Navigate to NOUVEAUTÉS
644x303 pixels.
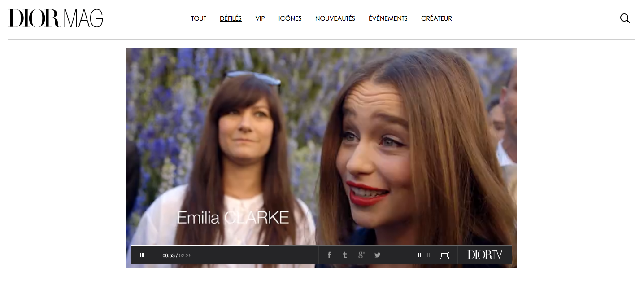tap(335, 18)
